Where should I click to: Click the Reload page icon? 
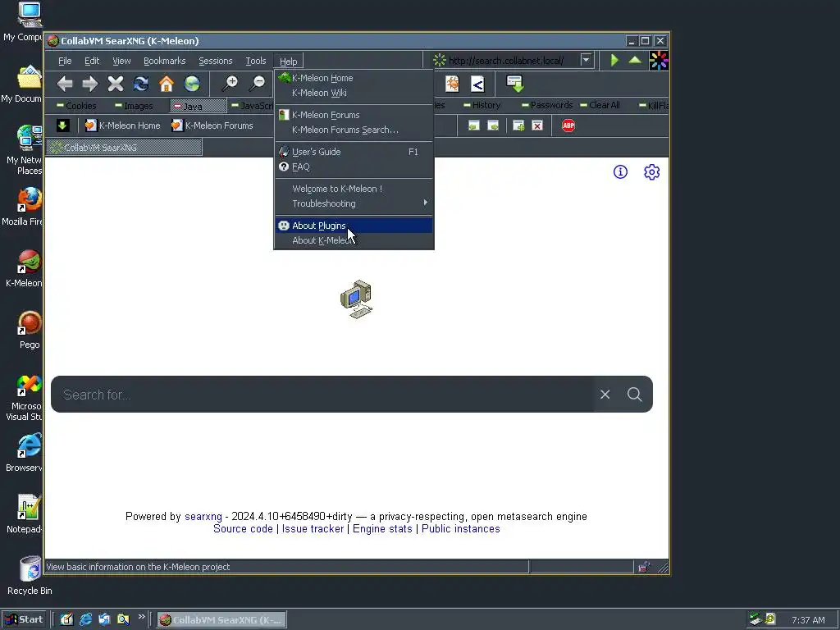[141, 84]
